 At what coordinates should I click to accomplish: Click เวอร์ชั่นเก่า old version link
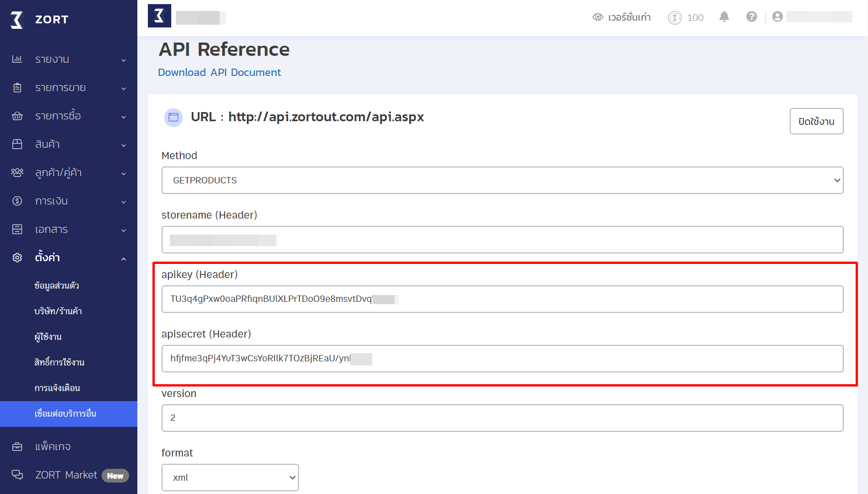tap(629, 17)
